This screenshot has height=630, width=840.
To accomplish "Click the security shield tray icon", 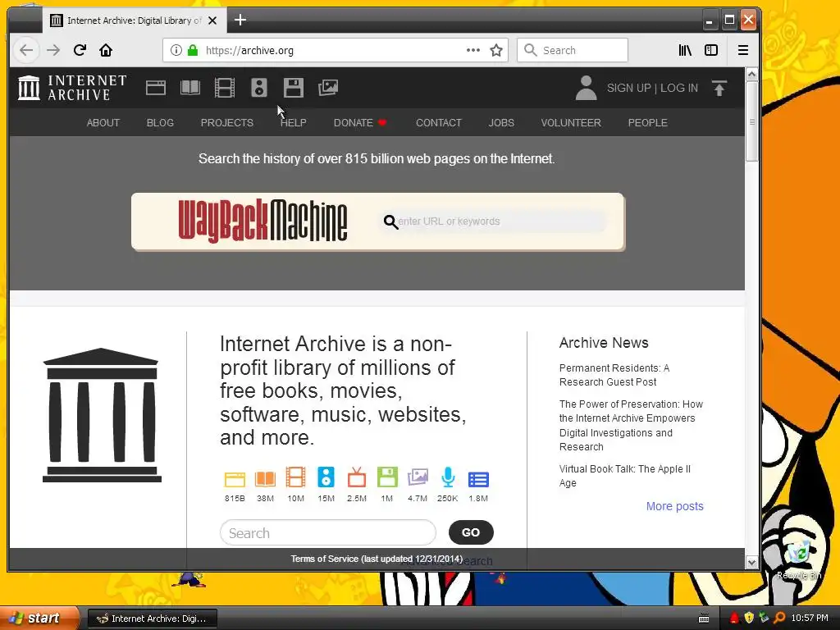I will (749, 619).
